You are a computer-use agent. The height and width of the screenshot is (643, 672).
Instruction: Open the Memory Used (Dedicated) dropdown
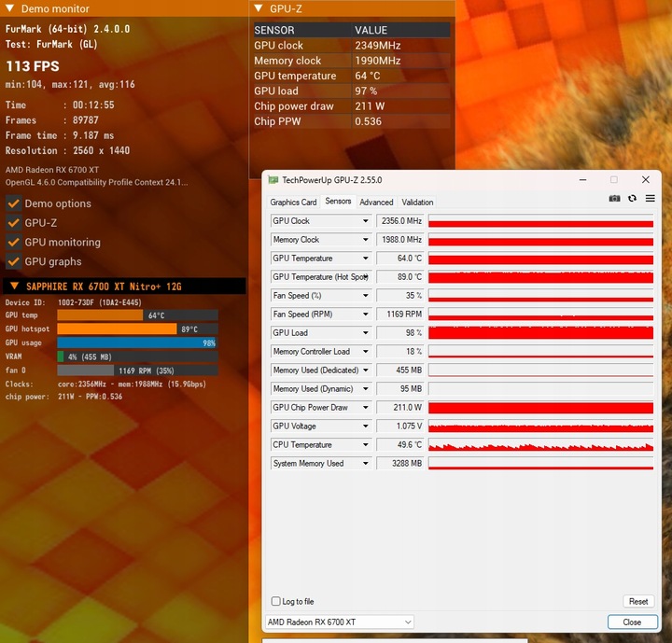point(365,370)
